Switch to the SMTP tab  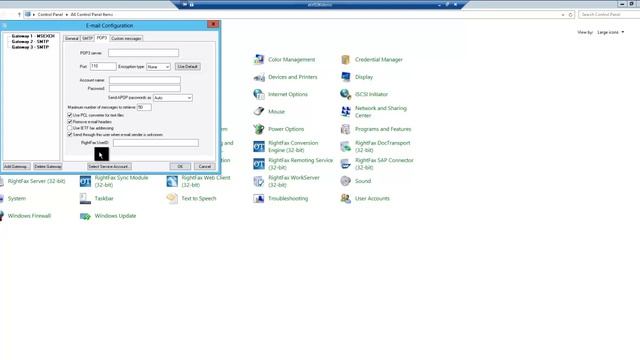(x=87, y=38)
